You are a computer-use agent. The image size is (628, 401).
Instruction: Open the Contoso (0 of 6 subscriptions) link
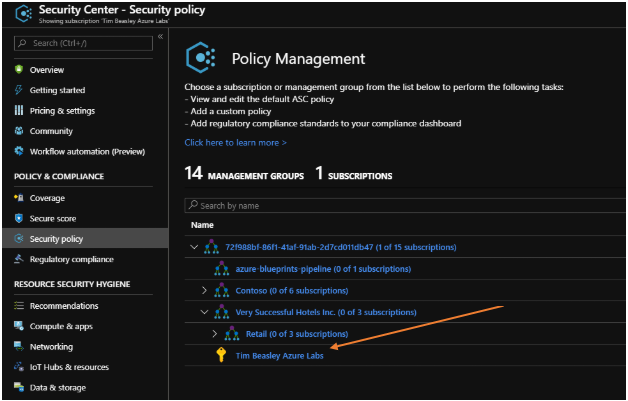tap(292, 290)
